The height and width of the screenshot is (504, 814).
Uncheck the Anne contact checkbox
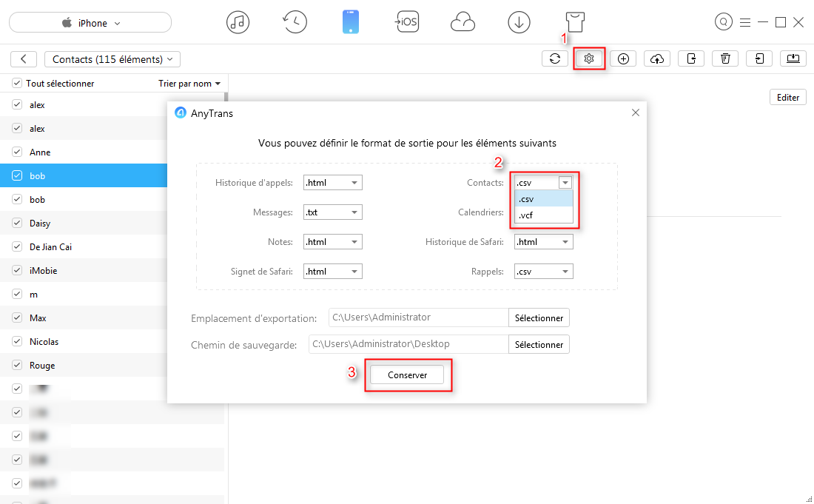(x=17, y=152)
